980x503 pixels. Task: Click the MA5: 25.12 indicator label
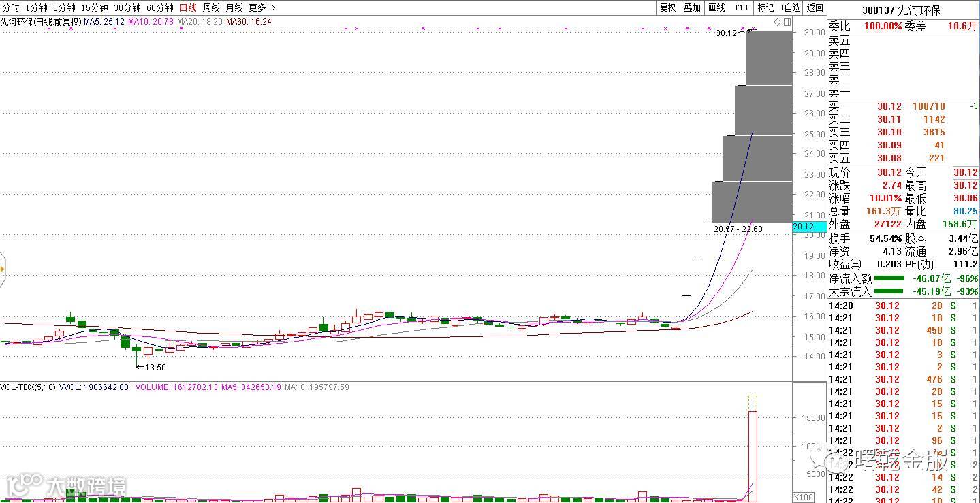pos(104,22)
